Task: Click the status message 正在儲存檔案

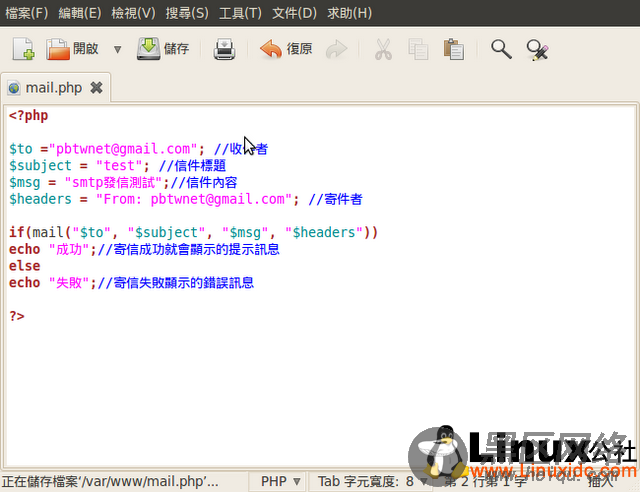Action: [110, 481]
